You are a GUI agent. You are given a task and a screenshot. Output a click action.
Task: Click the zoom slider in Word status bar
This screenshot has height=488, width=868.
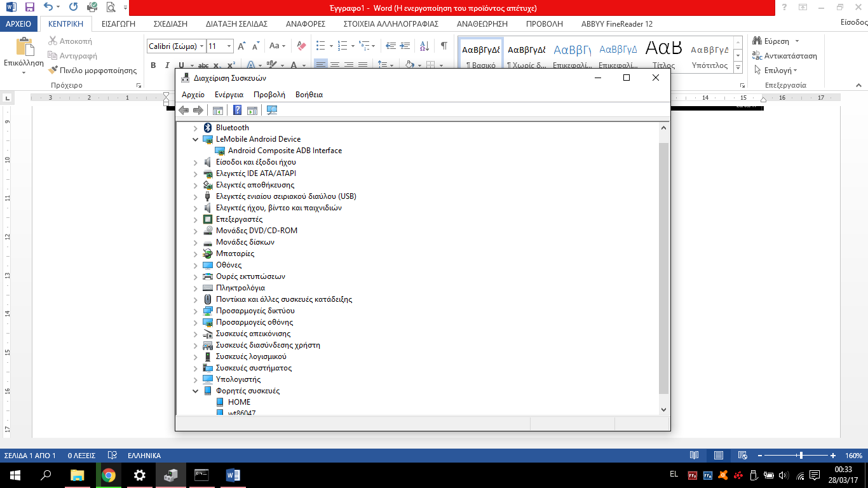pyautogui.click(x=801, y=456)
